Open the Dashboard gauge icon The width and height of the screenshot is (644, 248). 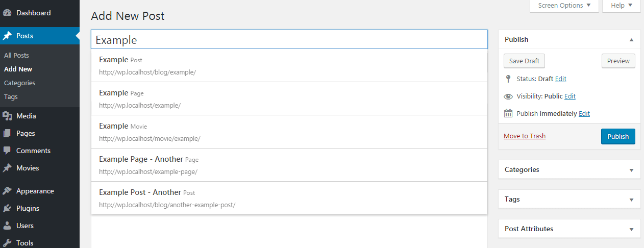click(x=8, y=13)
